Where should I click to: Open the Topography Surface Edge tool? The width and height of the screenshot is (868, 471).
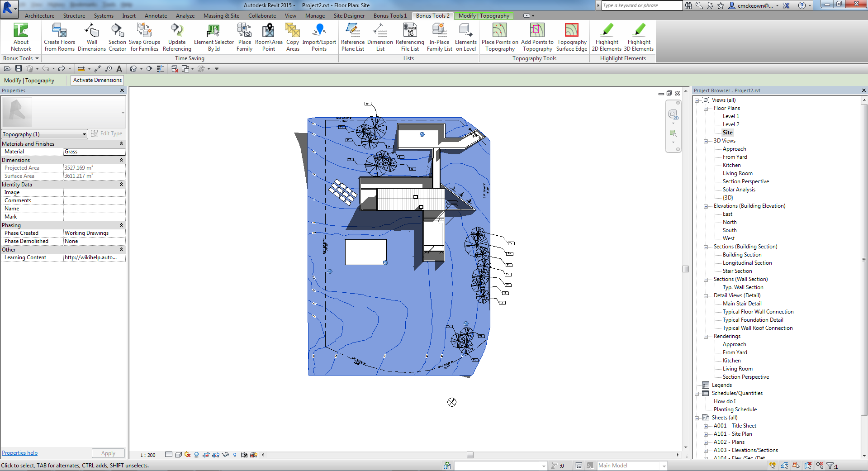[571, 36]
